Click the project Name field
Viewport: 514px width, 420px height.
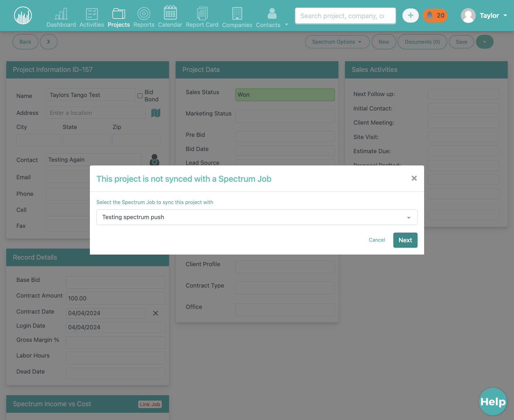click(x=91, y=95)
